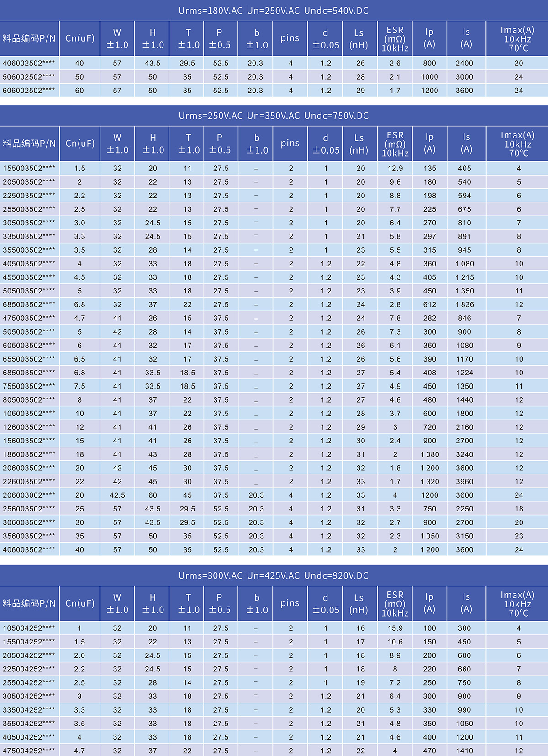Click the W value 42.5
The height and width of the screenshot is (756, 548).
click(x=117, y=495)
